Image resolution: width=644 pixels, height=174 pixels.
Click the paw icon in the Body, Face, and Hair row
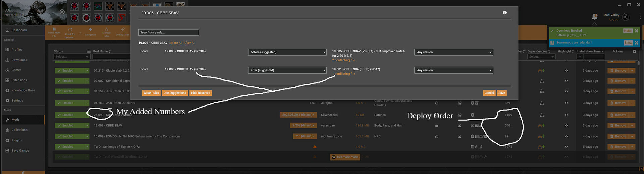[459, 126]
